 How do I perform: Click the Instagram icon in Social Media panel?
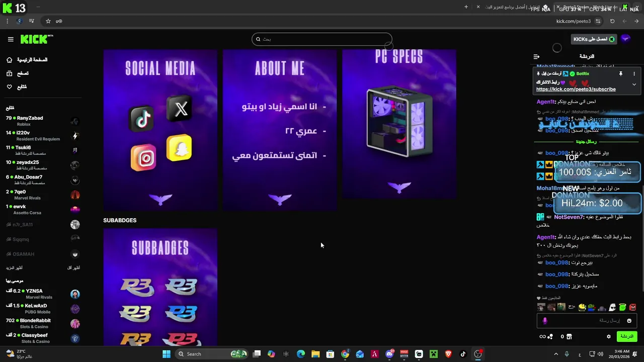[x=144, y=158]
